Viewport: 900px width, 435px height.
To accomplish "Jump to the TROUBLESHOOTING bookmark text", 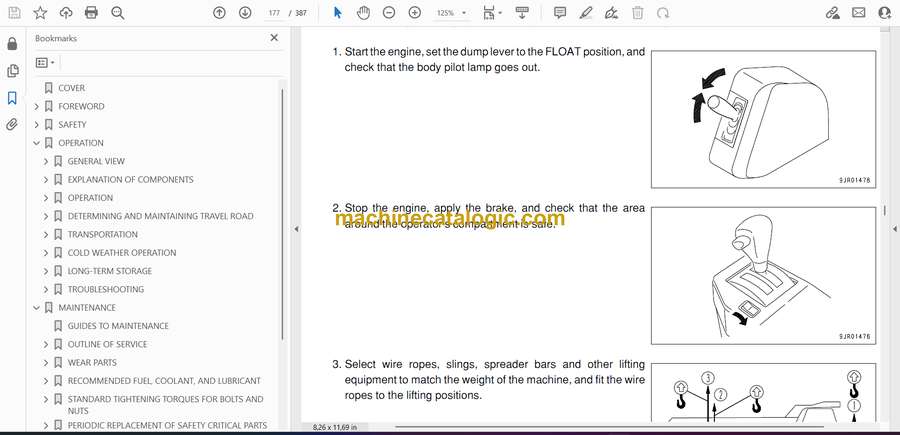I will pyautogui.click(x=106, y=289).
